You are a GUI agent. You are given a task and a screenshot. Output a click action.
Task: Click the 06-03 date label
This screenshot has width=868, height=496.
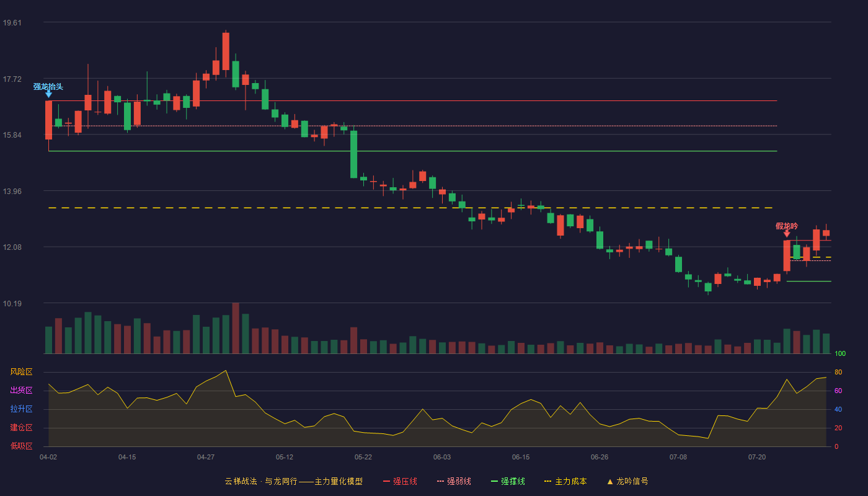tap(442, 458)
